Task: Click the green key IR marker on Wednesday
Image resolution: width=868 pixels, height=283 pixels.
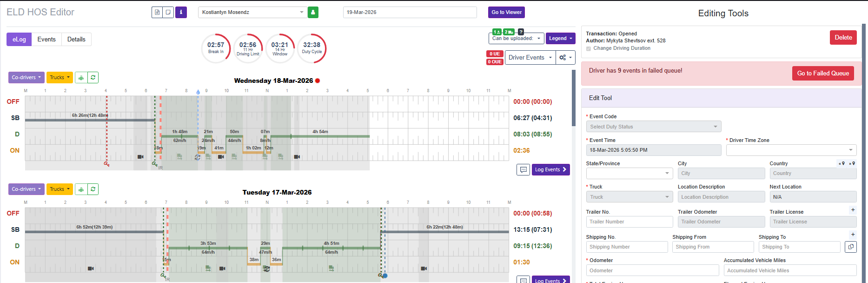Action: pos(155,164)
